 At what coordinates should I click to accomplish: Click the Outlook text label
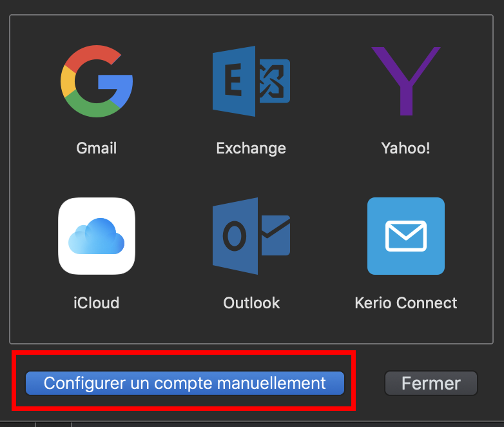251,303
